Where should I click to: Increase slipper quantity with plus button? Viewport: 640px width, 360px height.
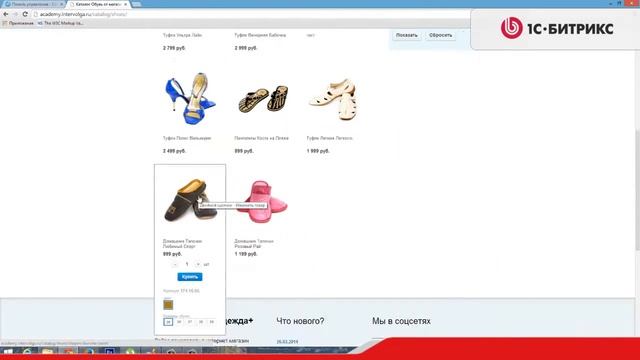[x=198, y=264]
